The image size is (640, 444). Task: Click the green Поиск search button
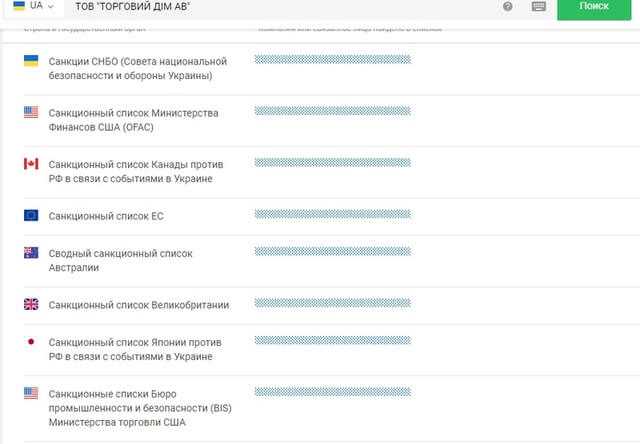594,7
